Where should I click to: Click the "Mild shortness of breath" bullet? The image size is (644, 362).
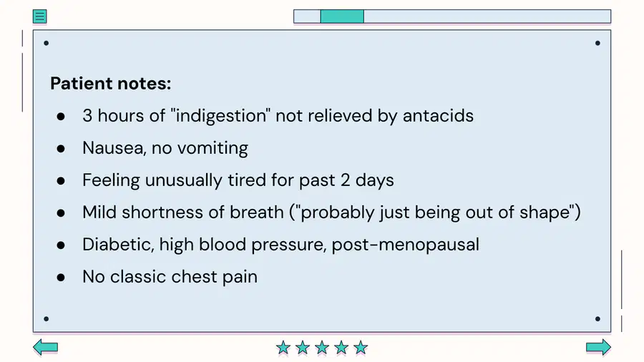(331, 212)
